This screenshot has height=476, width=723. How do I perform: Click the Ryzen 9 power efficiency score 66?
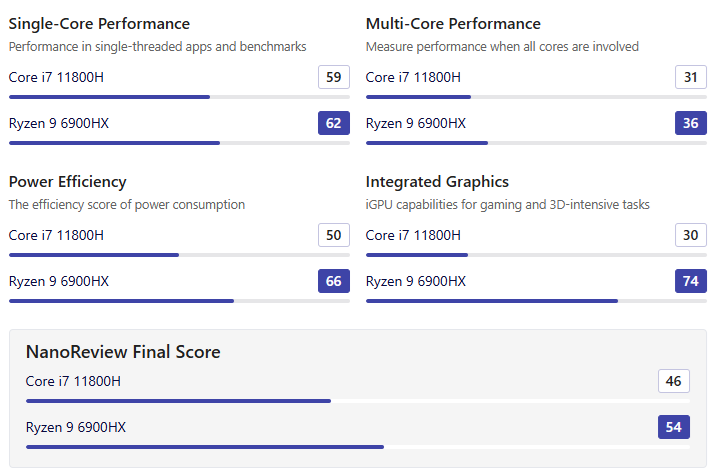(x=334, y=281)
